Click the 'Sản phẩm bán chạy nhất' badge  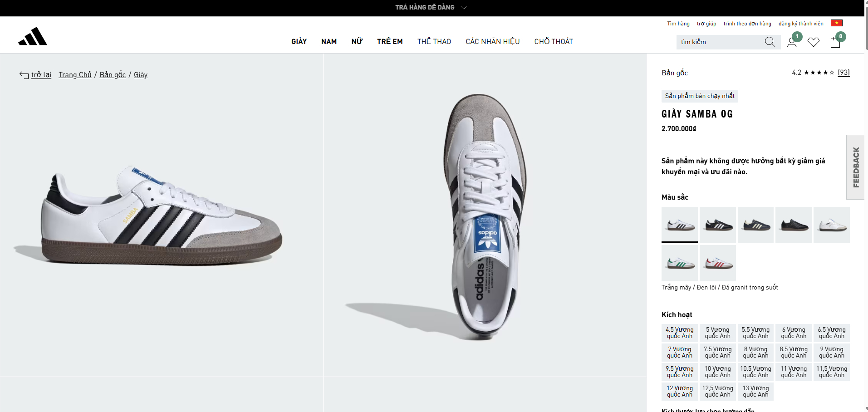click(x=700, y=96)
